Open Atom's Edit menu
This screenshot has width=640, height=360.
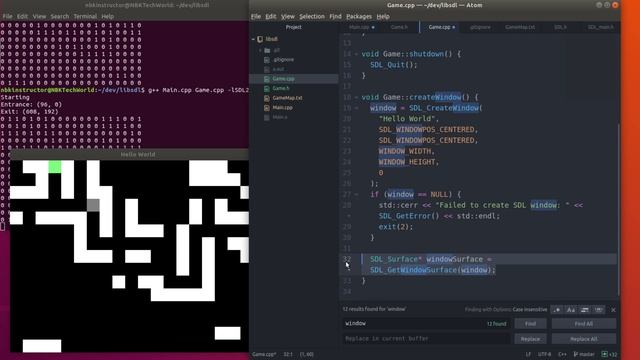271,16
